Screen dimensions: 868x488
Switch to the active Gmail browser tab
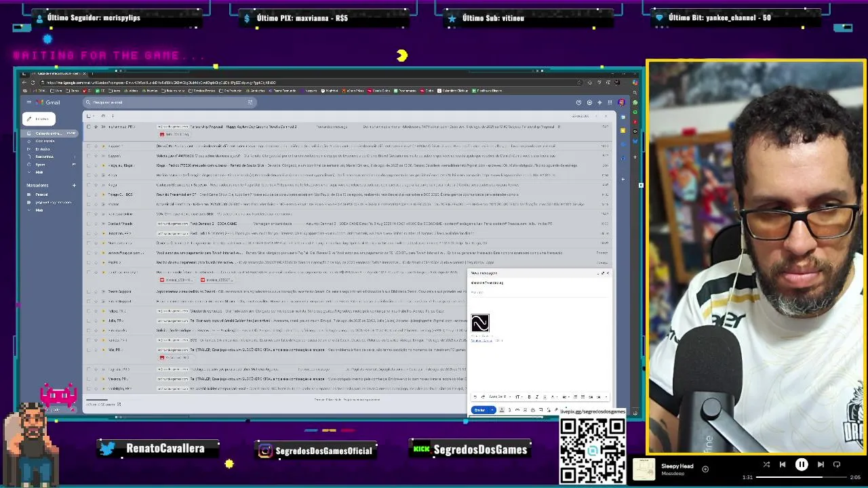(60, 73)
